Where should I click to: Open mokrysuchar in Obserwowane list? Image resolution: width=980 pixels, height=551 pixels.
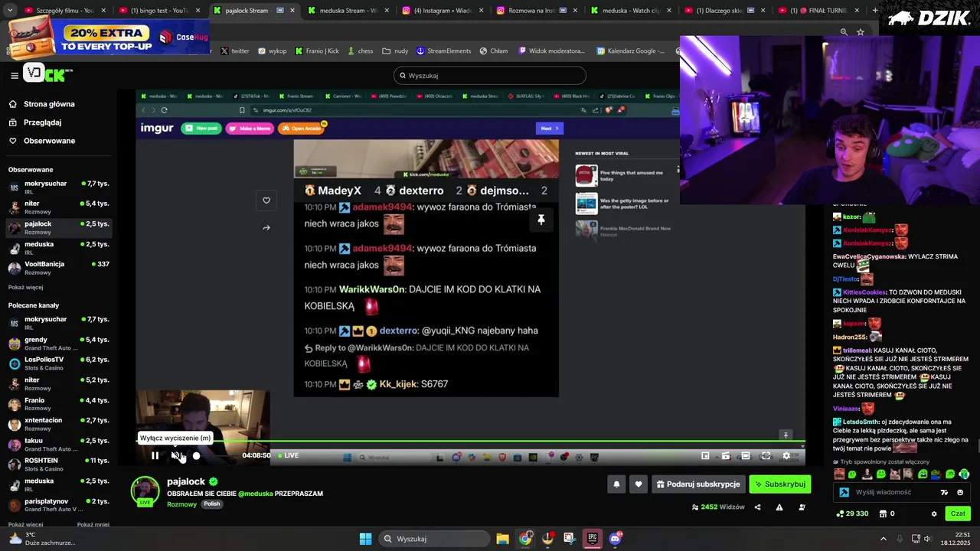pyautogui.click(x=59, y=187)
